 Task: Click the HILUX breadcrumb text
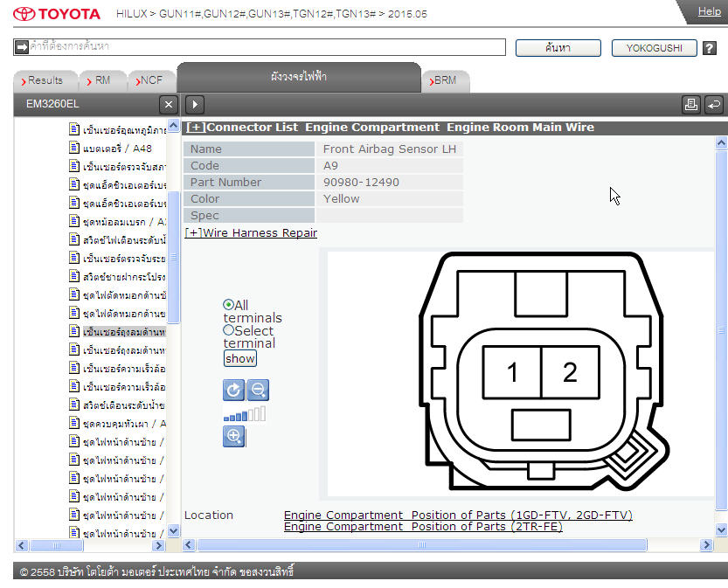(x=131, y=14)
